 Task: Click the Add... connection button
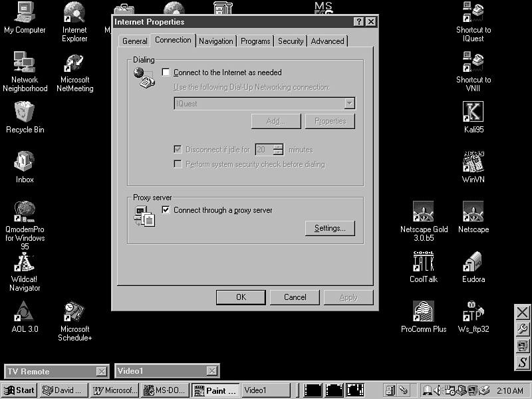point(276,121)
